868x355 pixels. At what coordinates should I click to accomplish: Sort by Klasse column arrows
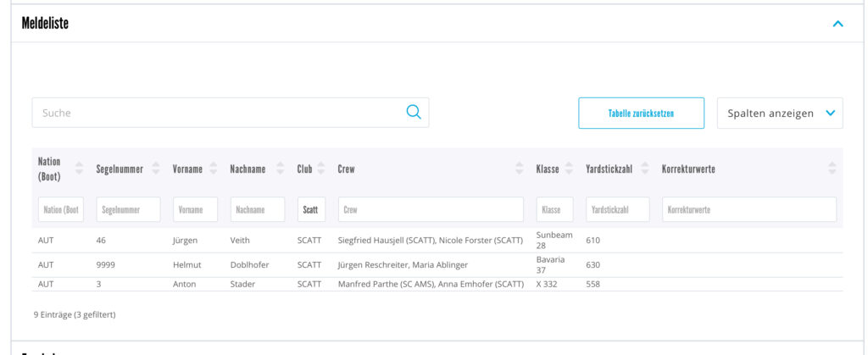pyautogui.click(x=569, y=168)
